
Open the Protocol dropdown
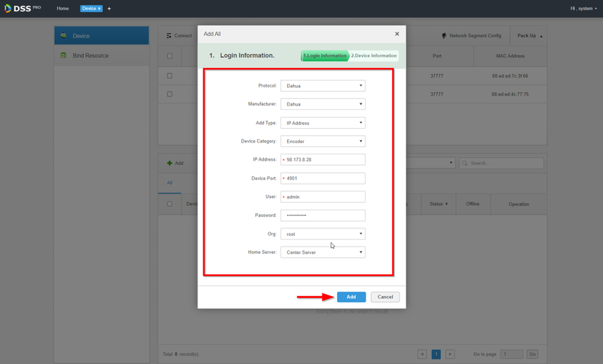click(323, 86)
